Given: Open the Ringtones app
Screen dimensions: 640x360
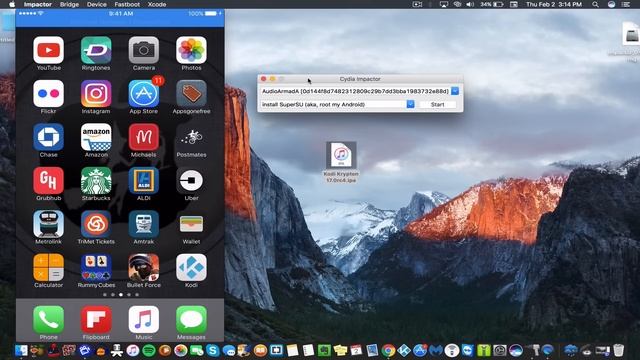Looking at the screenshot, I should pos(96,50).
